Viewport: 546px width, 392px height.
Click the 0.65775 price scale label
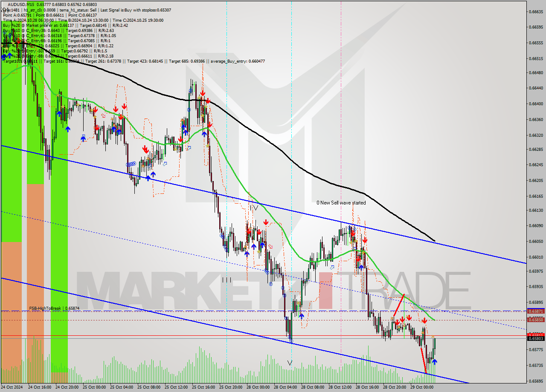pos(536,350)
